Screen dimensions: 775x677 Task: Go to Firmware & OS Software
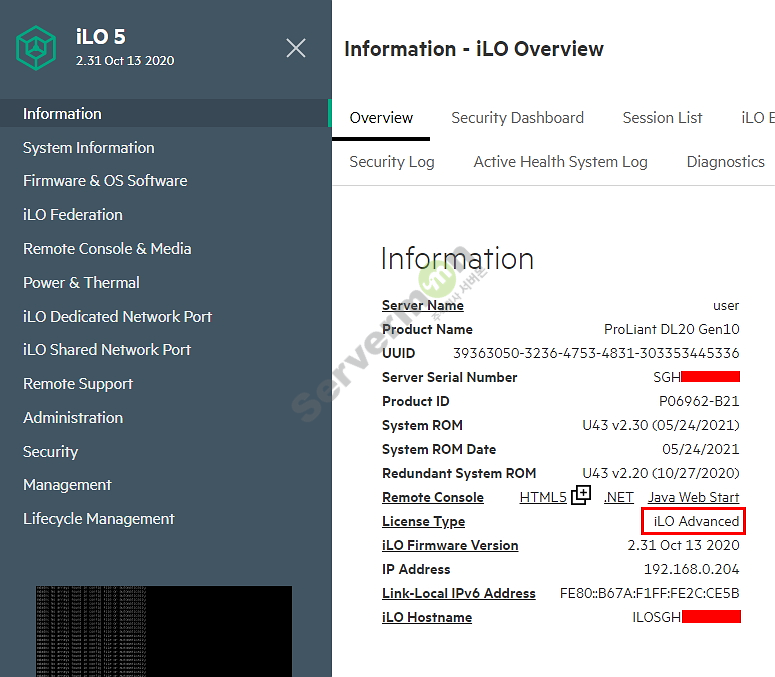click(x=105, y=181)
